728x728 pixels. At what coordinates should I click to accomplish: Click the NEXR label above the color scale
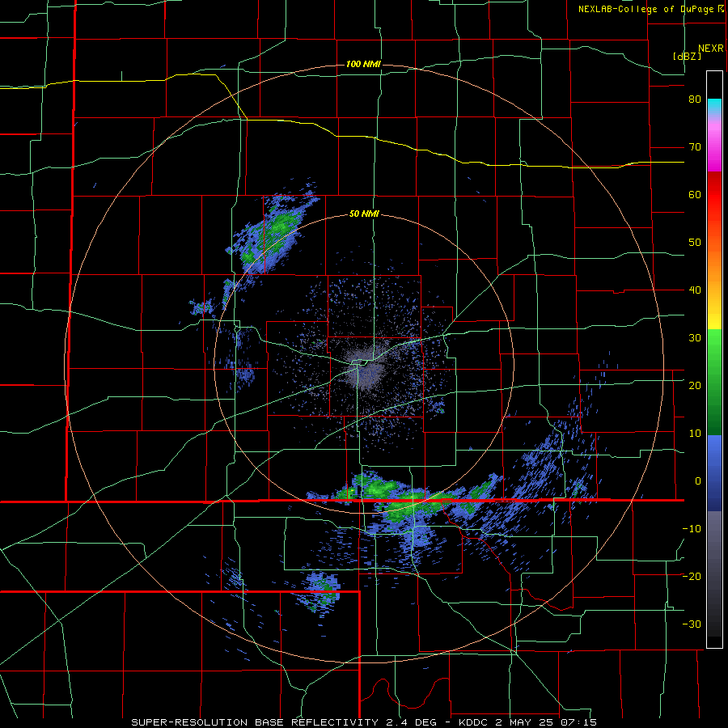click(710, 49)
